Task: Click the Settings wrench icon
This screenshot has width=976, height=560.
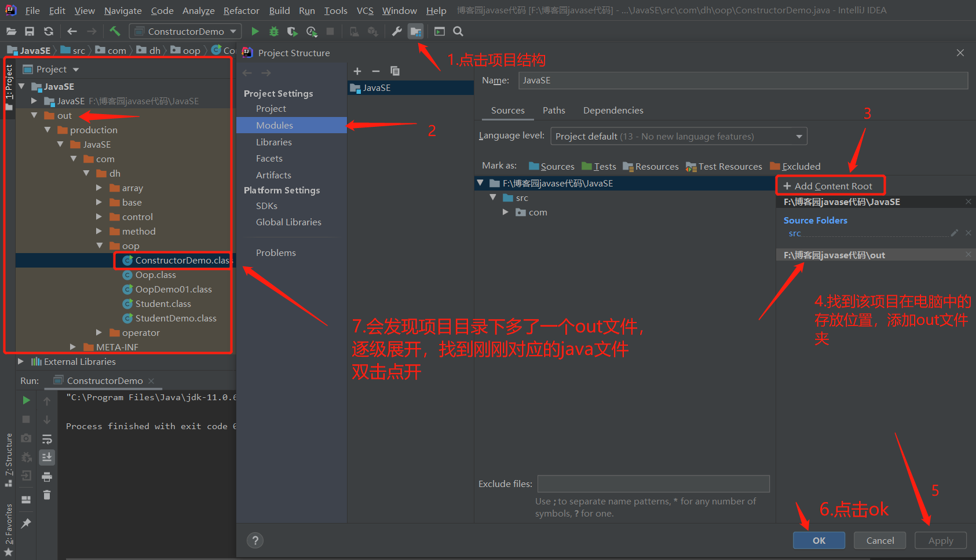Action: tap(397, 31)
